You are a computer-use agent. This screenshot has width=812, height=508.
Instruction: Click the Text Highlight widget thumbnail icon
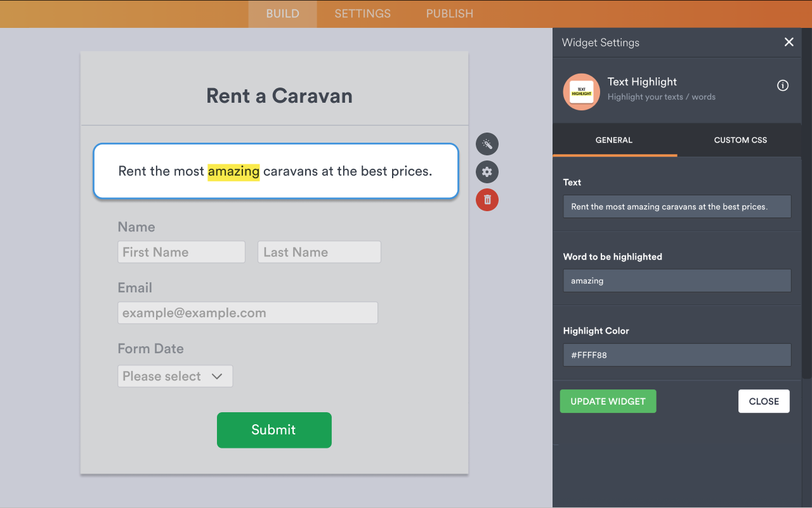(581, 91)
